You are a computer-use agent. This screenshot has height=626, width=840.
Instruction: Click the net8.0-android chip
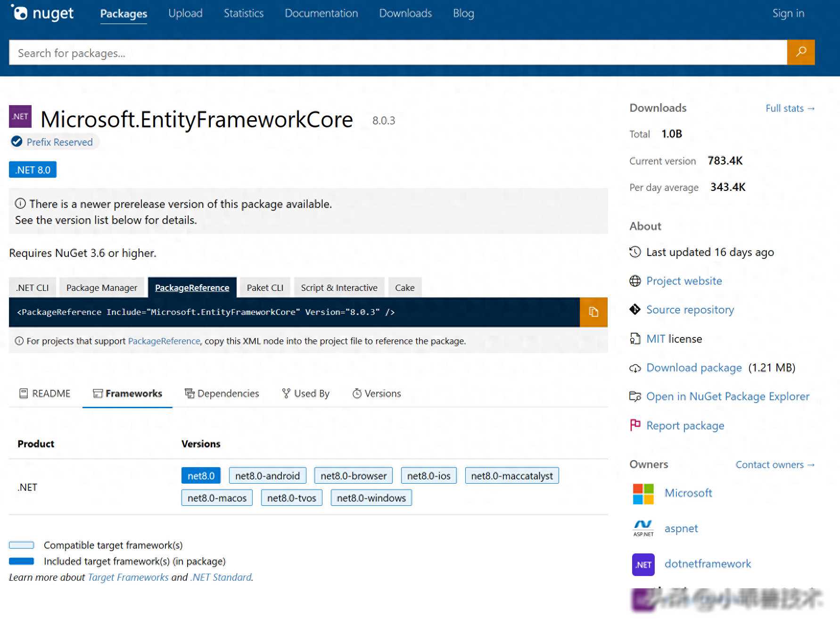click(268, 476)
